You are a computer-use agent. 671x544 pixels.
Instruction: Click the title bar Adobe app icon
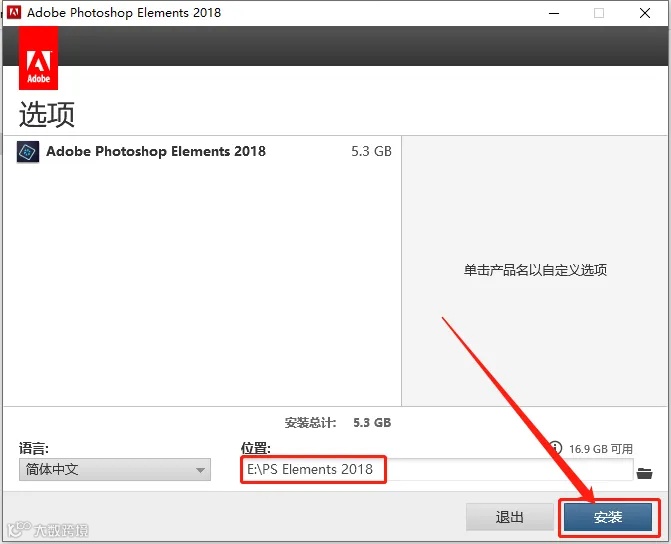pos(14,12)
